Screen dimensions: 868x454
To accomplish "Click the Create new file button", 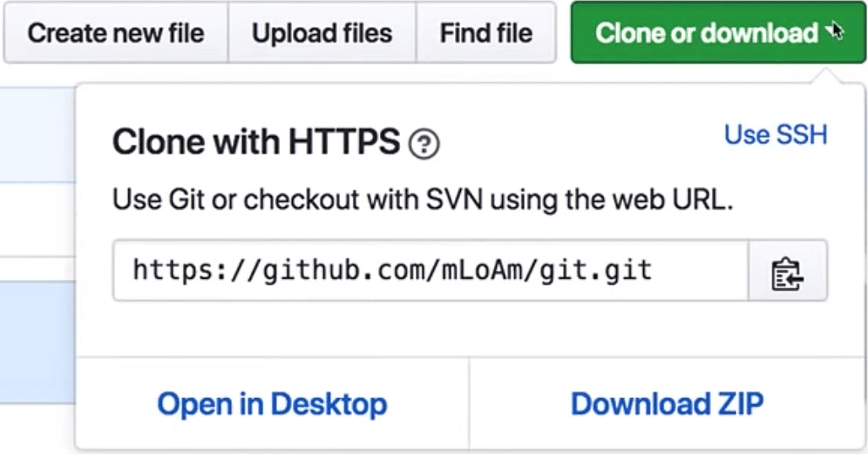I will tap(116, 33).
